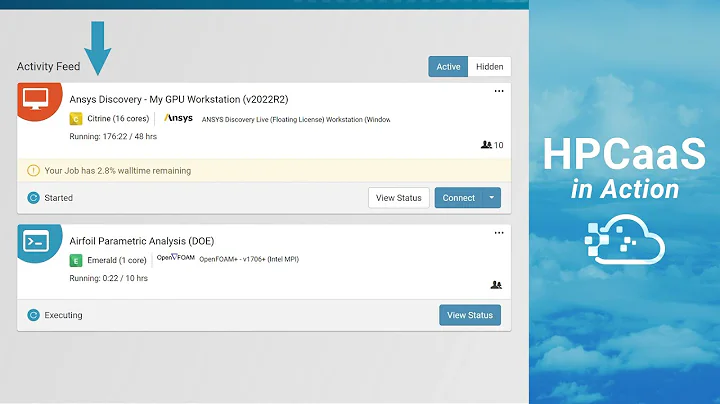
Task: Click the HPCaaS in Action title
Action: point(624,168)
